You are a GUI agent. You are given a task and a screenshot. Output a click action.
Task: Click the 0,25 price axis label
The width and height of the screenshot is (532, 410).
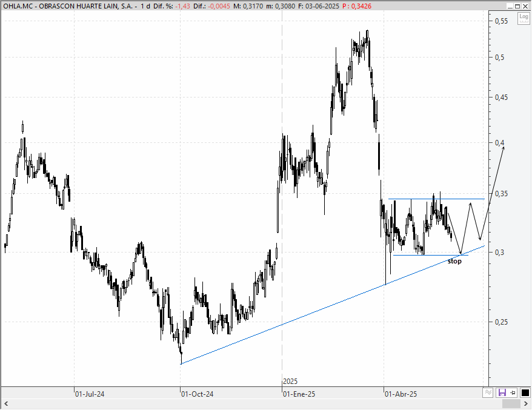coord(501,322)
